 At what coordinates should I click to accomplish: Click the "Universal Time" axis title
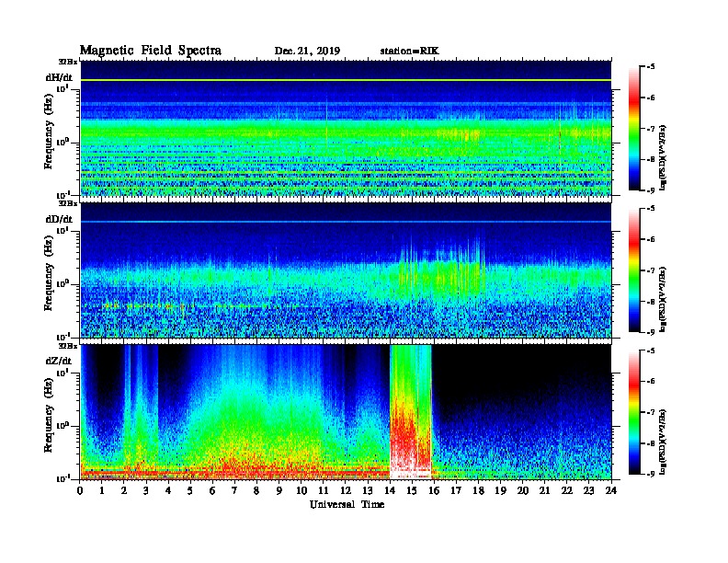pyautogui.click(x=347, y=504)
